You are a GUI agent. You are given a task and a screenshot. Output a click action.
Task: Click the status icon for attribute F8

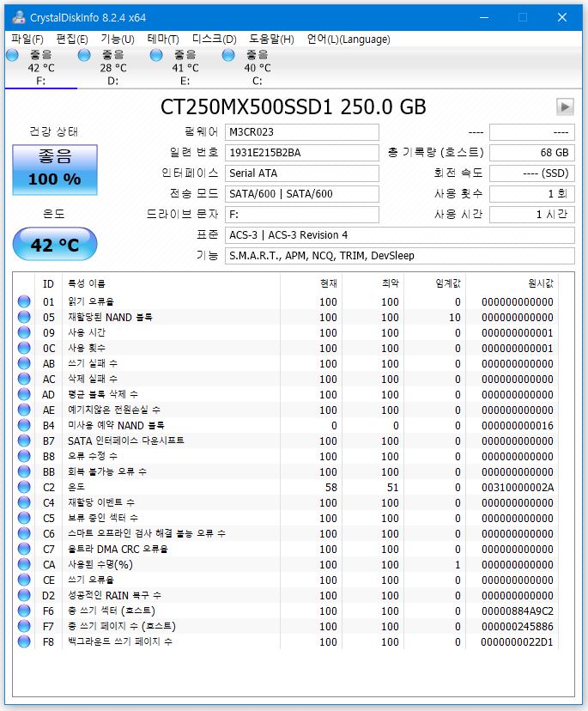[x=24, y=641]
